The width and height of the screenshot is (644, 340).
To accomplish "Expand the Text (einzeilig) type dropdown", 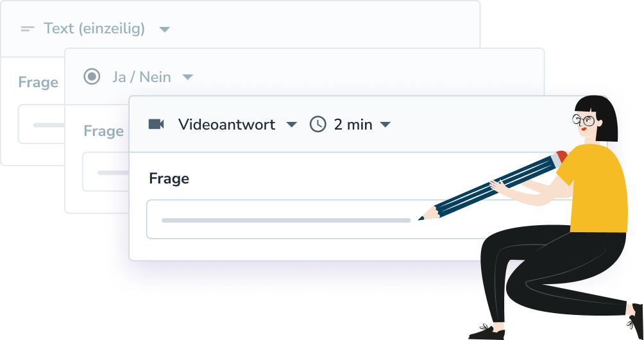I will 164,29.
